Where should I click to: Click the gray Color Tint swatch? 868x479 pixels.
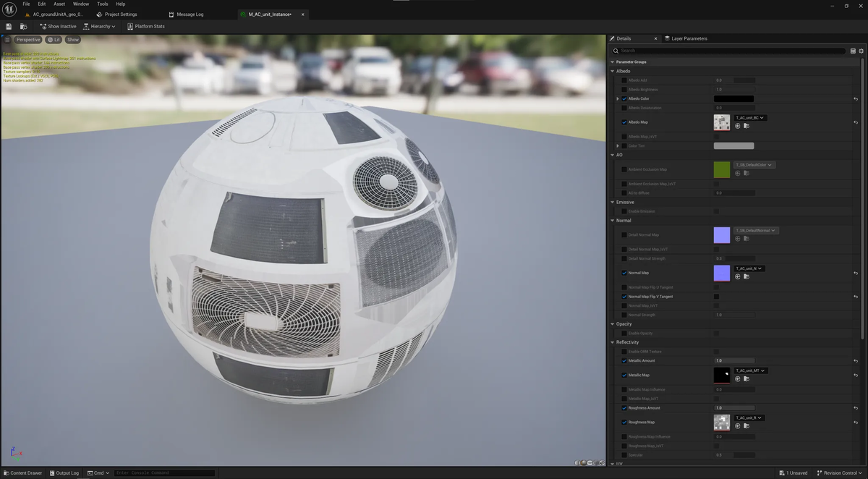(733, 146)
